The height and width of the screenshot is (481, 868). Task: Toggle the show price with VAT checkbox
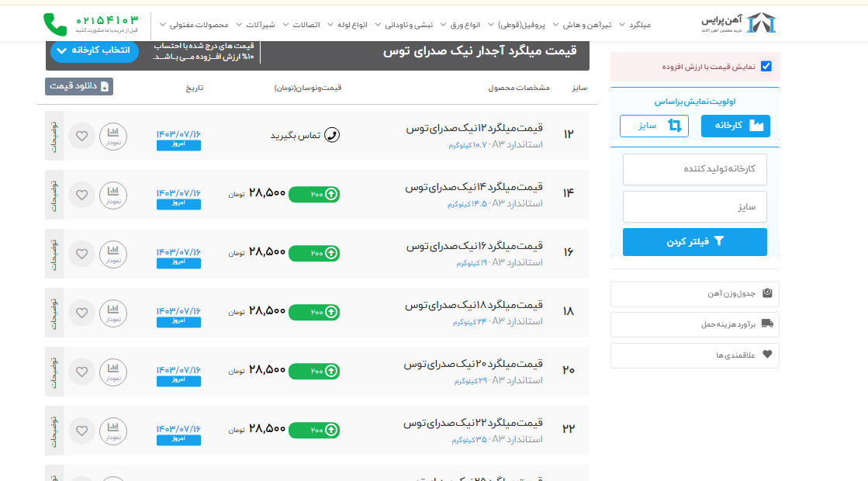click(766, 67)
